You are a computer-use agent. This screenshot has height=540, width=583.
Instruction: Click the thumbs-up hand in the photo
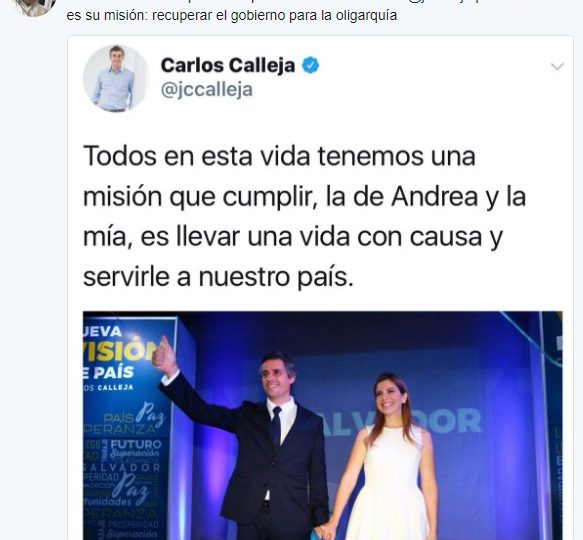pyautogui.click(x=164, y=356)
